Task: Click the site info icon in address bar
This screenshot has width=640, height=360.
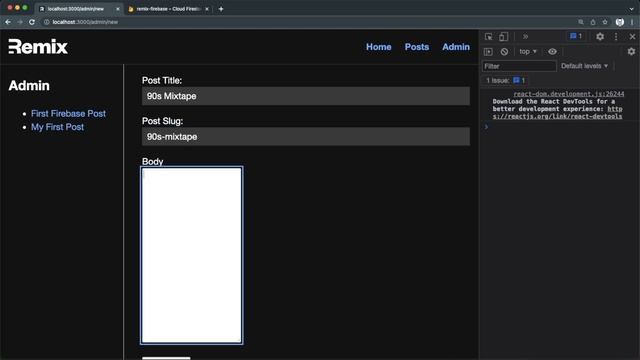Action: click(x=47, y=22)
